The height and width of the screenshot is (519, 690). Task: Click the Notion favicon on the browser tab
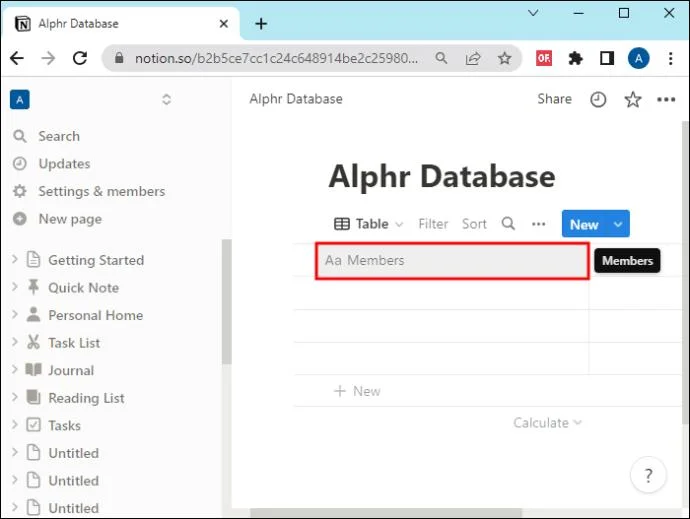(x=22, y=23)
